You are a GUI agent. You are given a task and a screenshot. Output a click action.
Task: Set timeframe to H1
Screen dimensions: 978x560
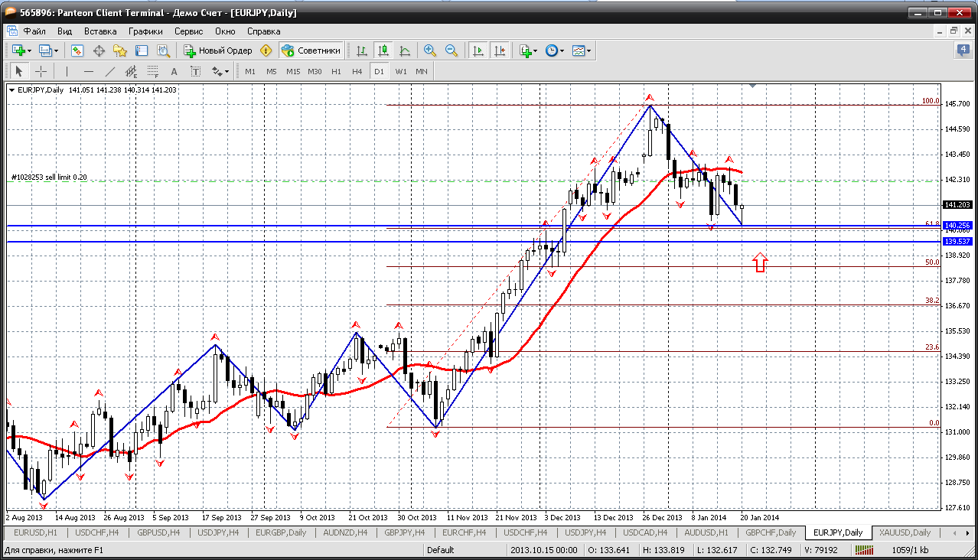point(336,71)
